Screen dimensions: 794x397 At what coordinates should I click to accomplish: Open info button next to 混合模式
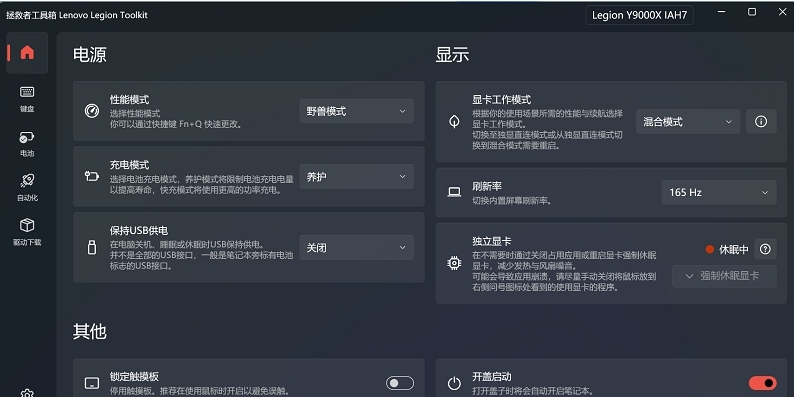tap(761, 122)
